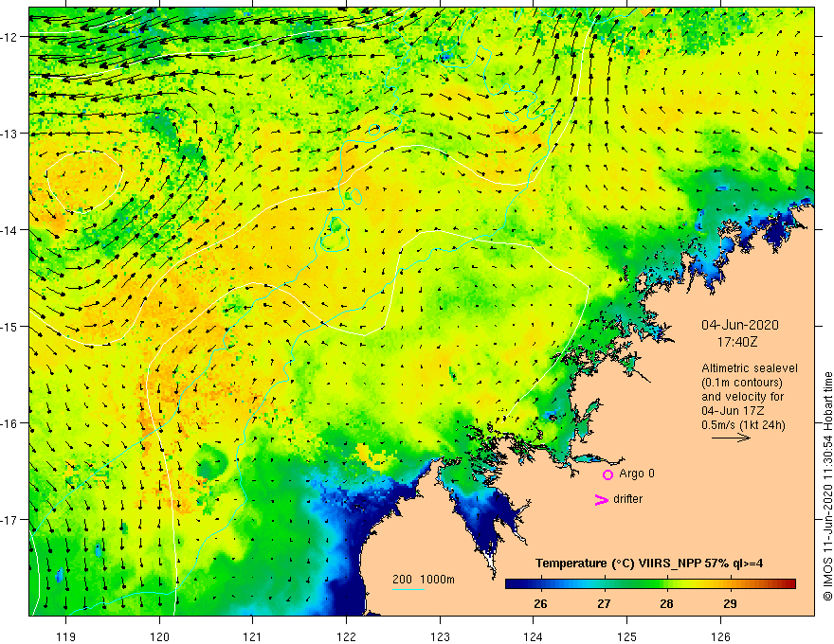Click the colorbar tick label 27
The image size is (834, 644).
(x=604, y=604)
